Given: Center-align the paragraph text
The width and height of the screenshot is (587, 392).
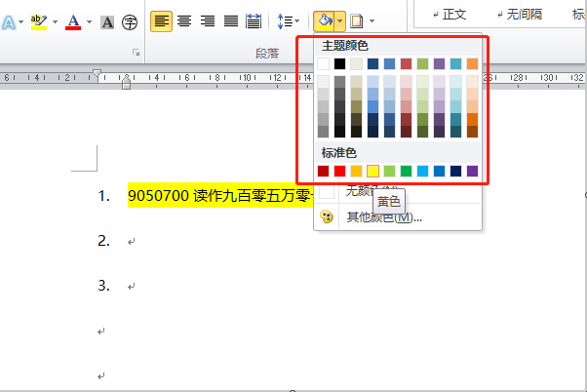Looking at the screenshot, I should click(184, 21).
